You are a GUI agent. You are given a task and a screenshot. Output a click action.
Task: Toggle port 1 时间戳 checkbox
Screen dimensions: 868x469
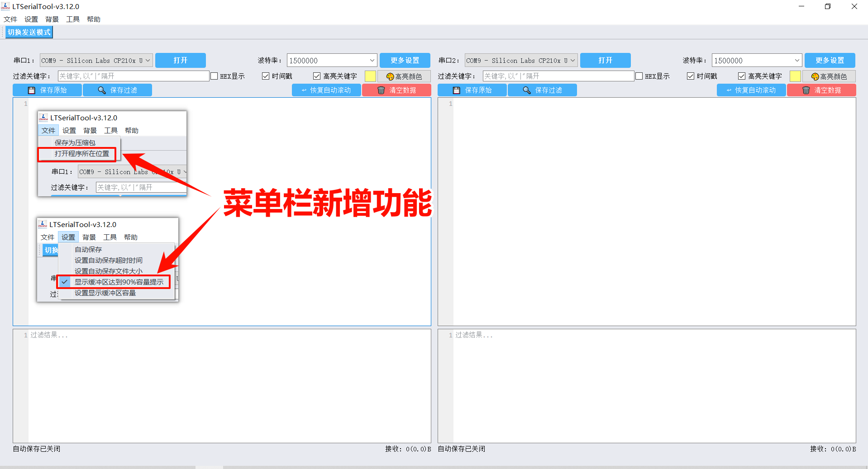(x=266, y=76)
